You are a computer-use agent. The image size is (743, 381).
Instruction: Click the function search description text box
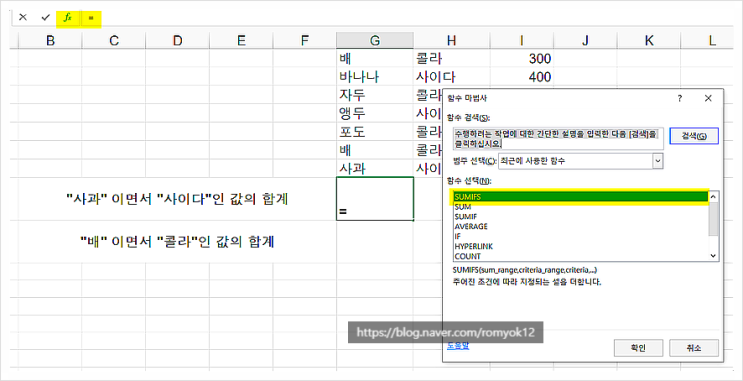coord(558,138)
